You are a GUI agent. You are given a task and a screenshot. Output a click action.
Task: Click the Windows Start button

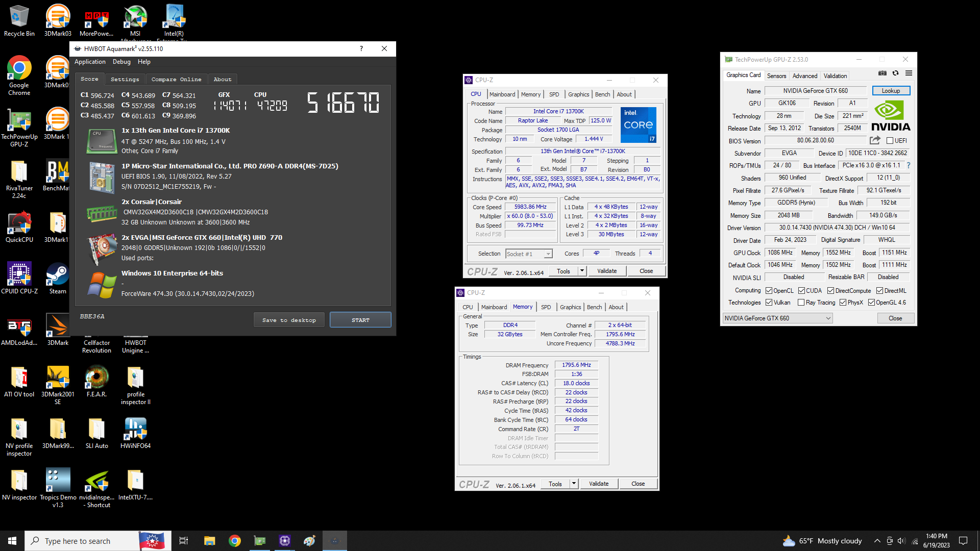(12, 541)
